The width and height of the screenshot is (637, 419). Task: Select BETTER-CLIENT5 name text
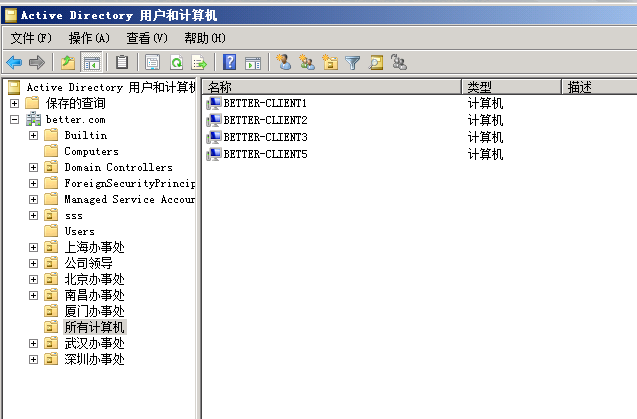[265, 154]
